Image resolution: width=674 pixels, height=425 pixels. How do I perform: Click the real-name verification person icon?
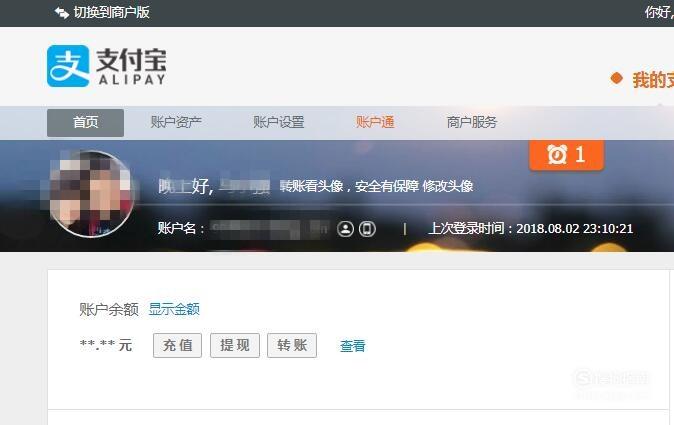click(345, 229)
